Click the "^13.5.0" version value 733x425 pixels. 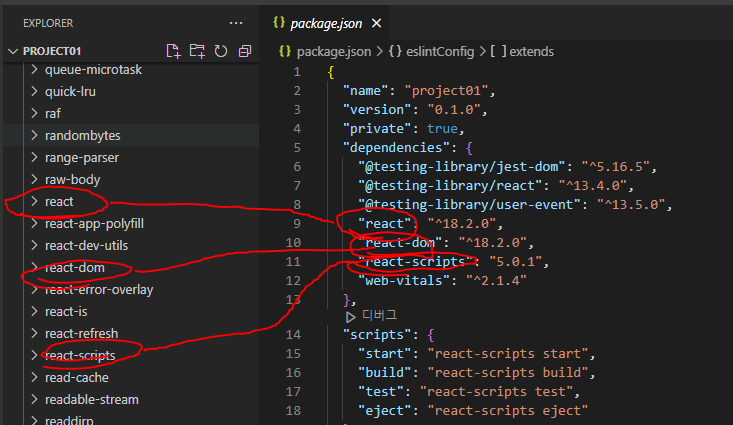[x=631, y=205]
